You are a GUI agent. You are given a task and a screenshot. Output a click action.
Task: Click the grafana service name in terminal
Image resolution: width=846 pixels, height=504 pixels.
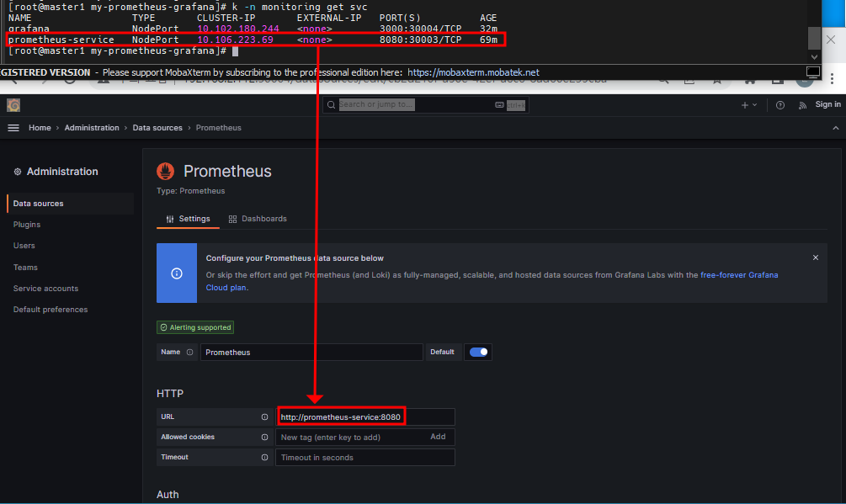tap(29, 29)
